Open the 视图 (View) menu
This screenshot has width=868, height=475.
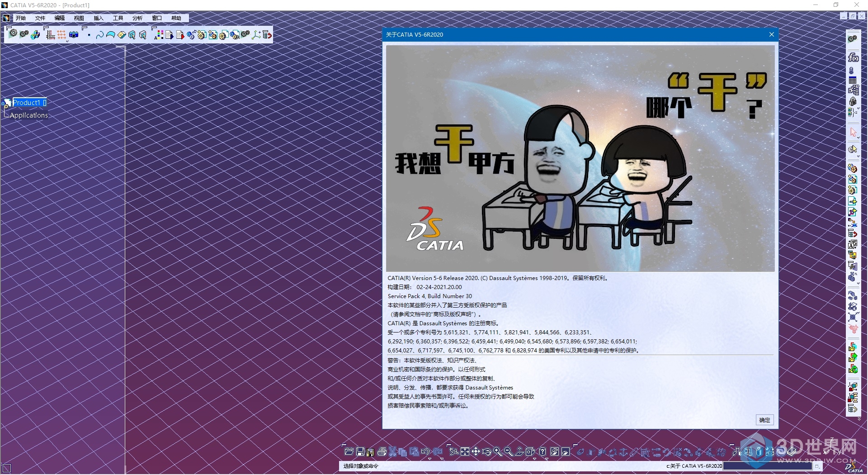(x=79, y=18)
